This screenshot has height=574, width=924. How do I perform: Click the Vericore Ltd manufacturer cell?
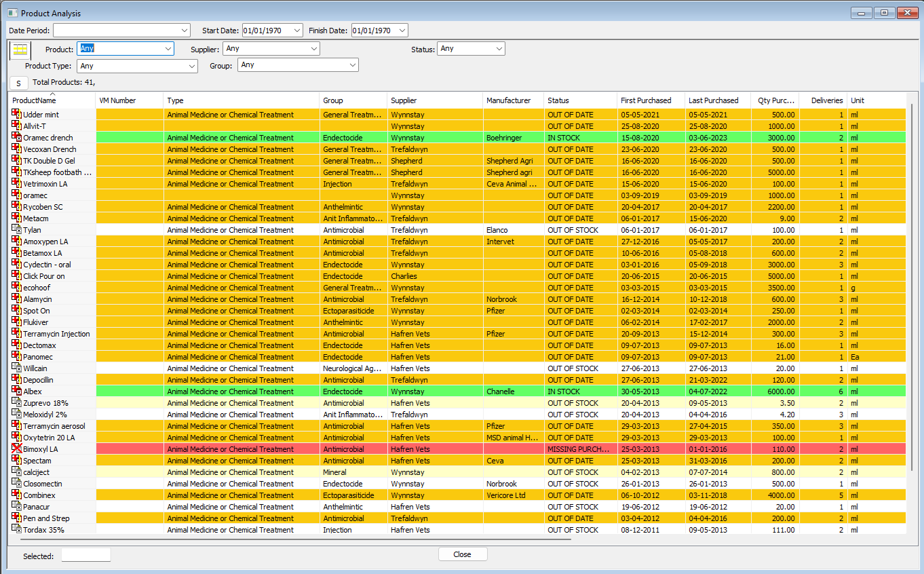coord(514,495)
